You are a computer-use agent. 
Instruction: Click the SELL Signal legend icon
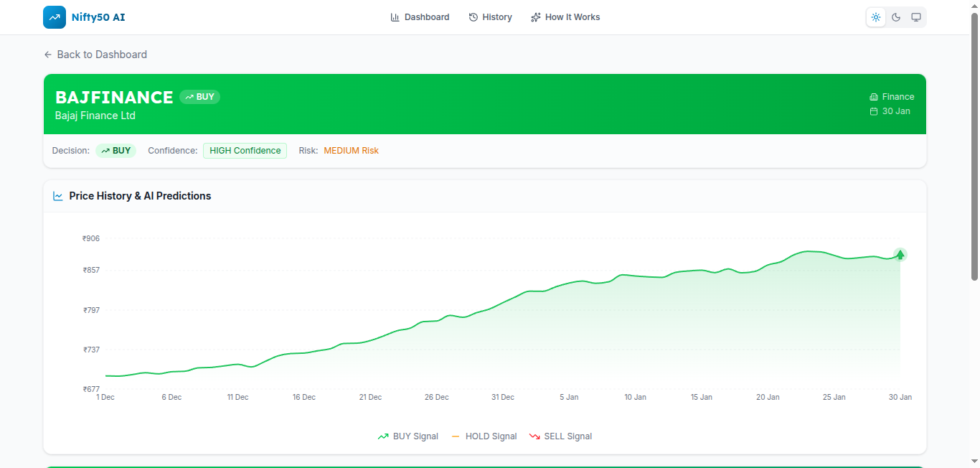tap(534, 436)
